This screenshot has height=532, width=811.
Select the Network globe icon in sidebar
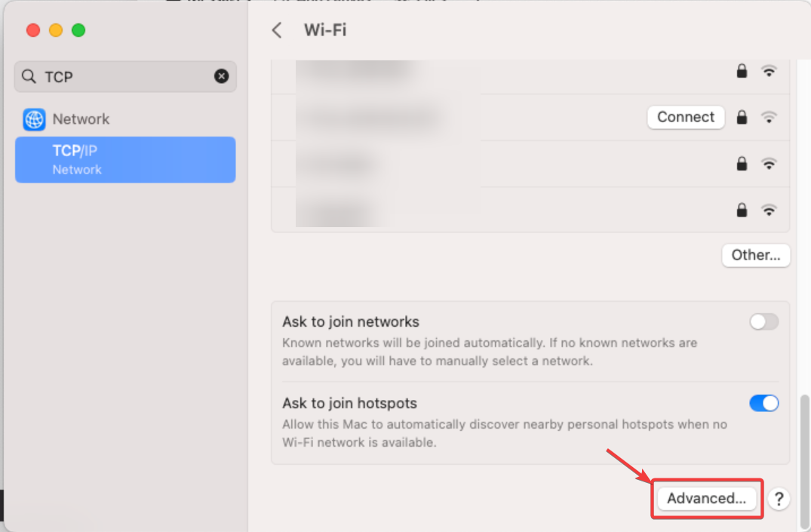click(x=34, y=119)
